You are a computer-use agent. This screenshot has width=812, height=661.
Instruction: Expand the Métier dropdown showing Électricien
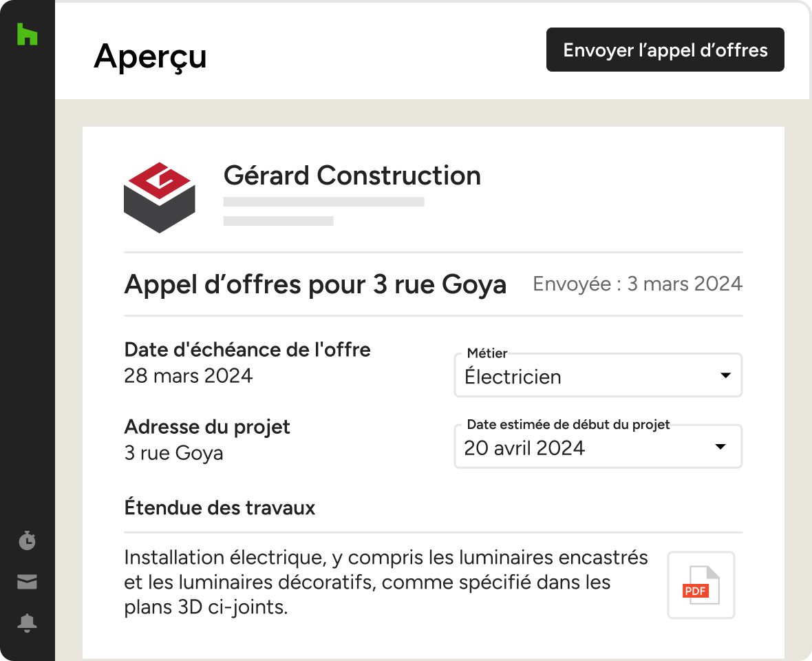[598, 375]
